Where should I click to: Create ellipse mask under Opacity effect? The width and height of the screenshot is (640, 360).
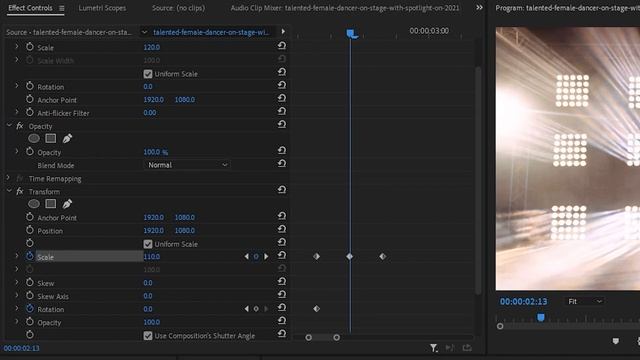tap(34, 138)
